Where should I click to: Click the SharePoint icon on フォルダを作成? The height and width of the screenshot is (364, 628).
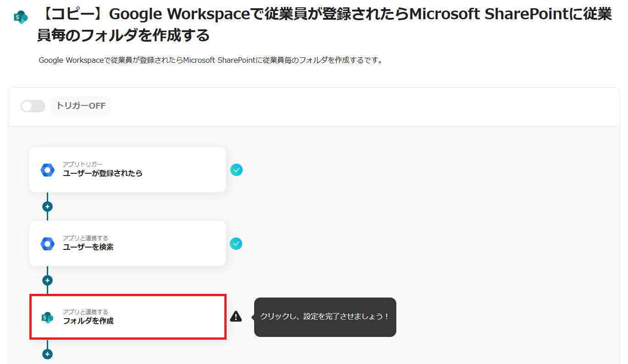click(x=47, y=317)
